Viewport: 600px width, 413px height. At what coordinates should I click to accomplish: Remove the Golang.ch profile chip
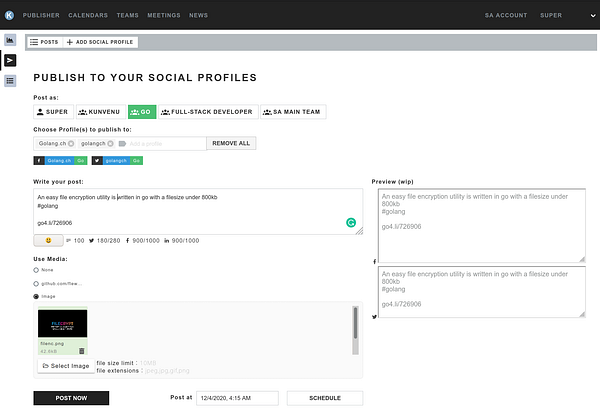(x=71, y=144)
